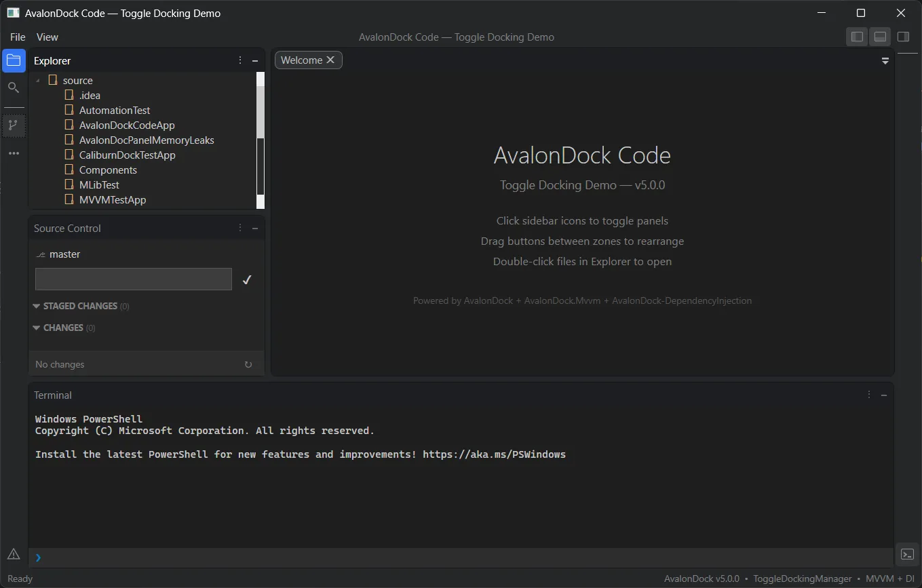Screen dimensions: 922x588
Task: Select the CaliburnDockTestApp folder
Action: pos(128,155)
